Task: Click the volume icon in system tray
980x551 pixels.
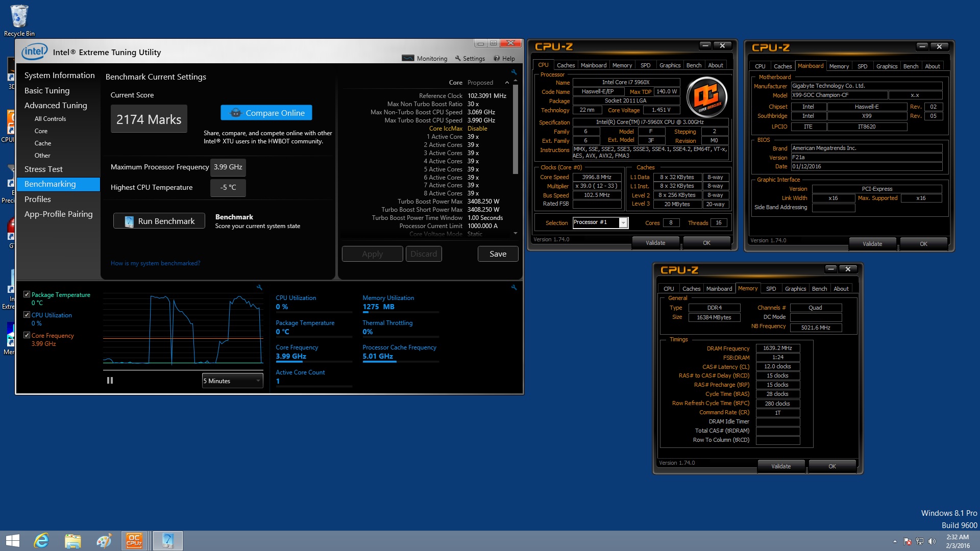Action: [x=932, y=541]
